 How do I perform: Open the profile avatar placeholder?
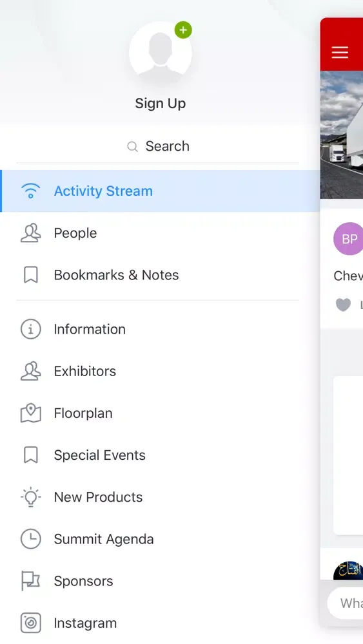(x=161, y=53)
